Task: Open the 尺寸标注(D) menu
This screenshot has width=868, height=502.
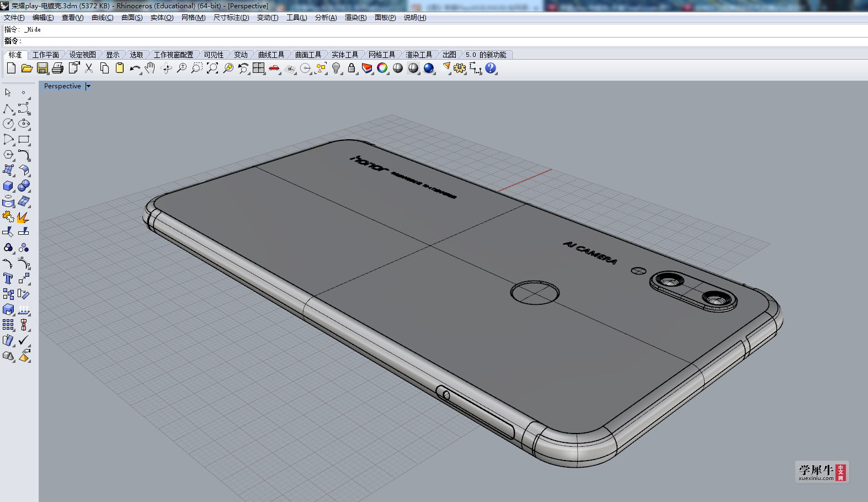Action: 231,18
